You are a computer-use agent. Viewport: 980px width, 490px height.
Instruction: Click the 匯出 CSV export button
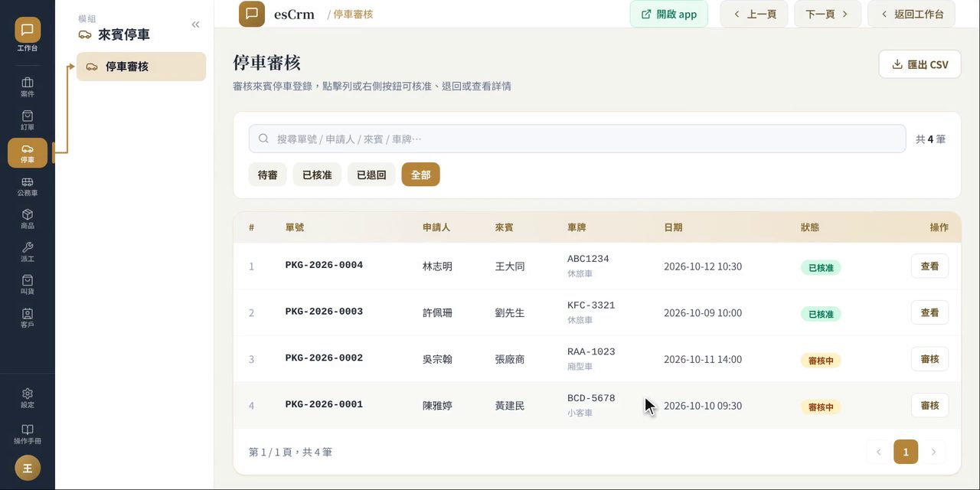(920, 64)
